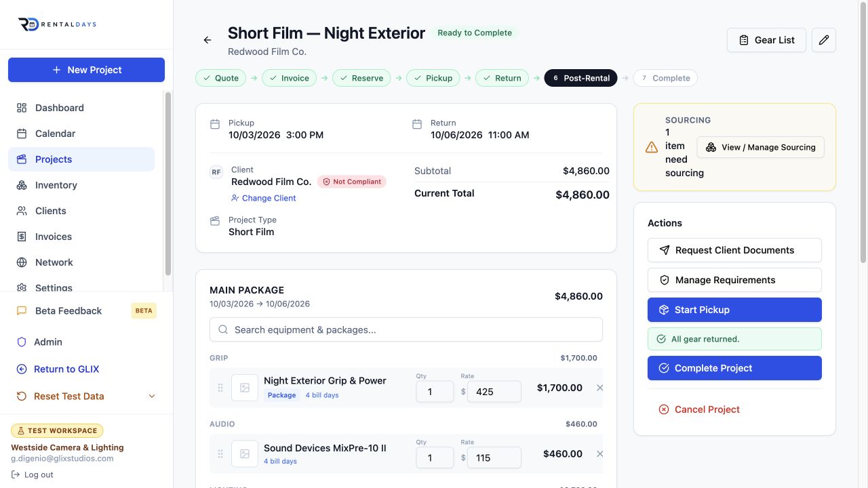This screenshot has width=868, height=488.
Task: Select the Quote workflow step
Action: [221, 78]
